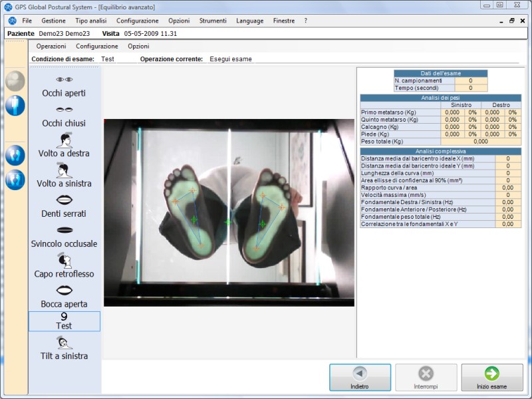Open the Strumenti menu
This screenshot has height=399, width=532.
pyautogui.click(x=213, y=21)
